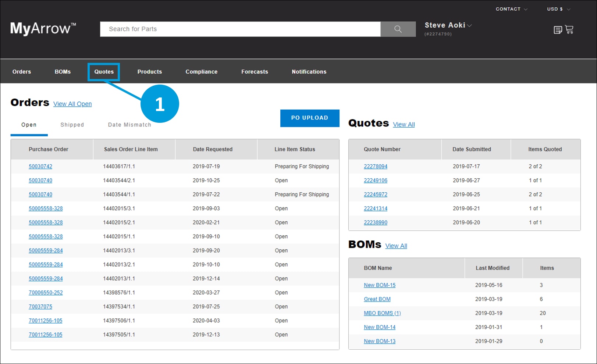Switch to the Shipped orders tab

[72, 125]
